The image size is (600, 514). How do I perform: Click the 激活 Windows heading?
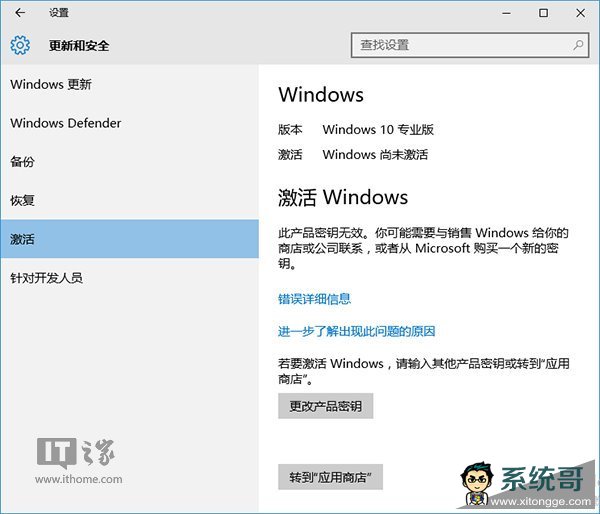[x=343, y=197]
